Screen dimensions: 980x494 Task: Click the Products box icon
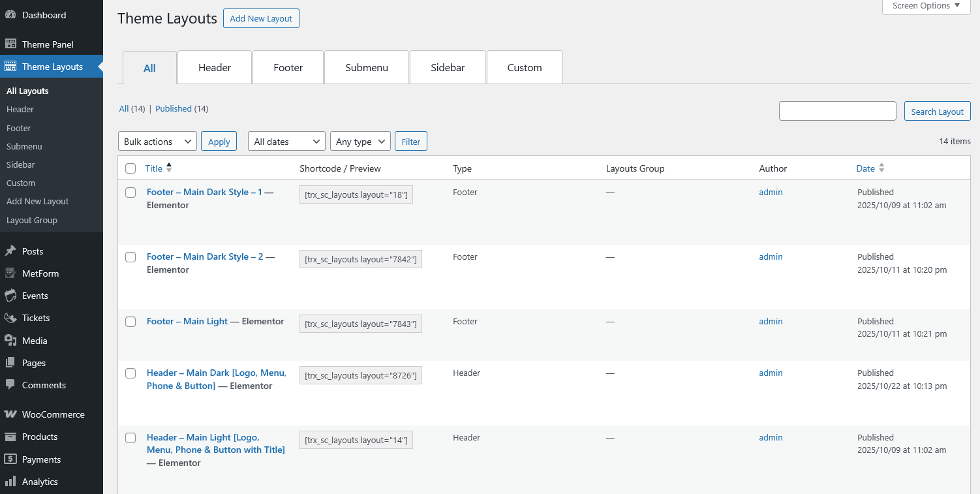10,437
